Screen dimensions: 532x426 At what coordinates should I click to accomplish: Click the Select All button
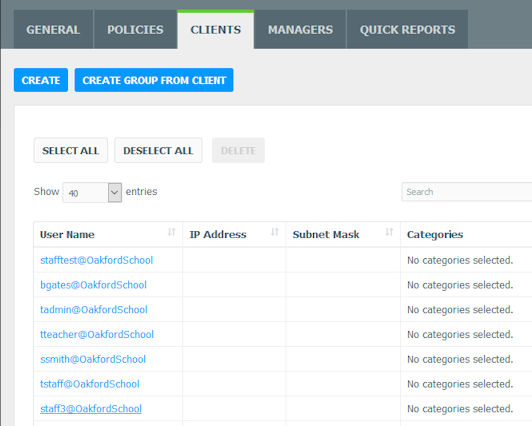71,150
